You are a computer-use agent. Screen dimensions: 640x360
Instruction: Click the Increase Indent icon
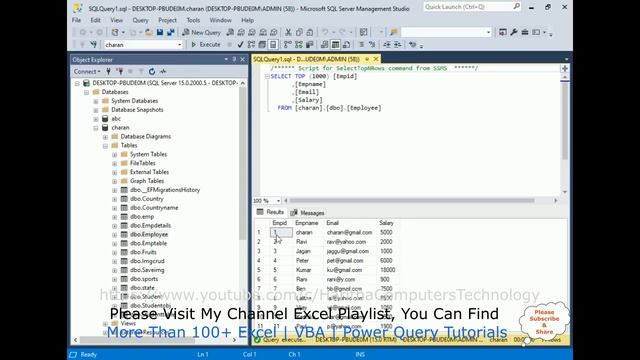[397, 44]
